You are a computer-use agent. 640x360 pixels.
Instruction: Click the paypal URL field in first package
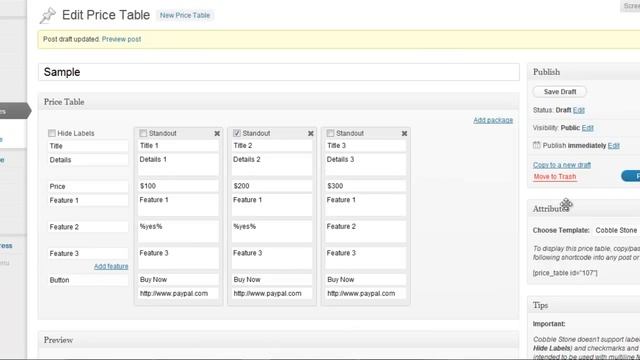click(x=178, y=293)
